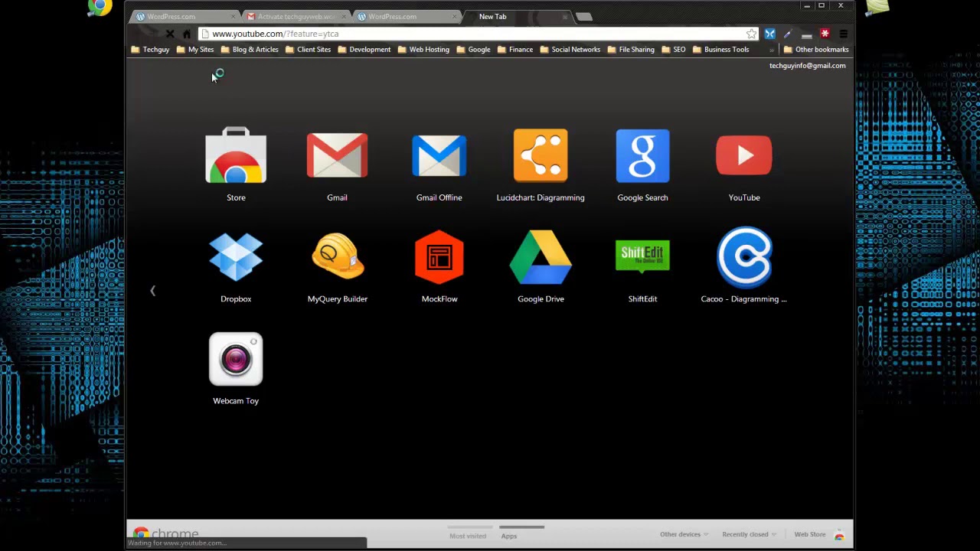The width and height of the screenshot is (980, 551).
Task: Open the Other bookmarks folder
Action: pyautogui.click(x=815, y=50)
